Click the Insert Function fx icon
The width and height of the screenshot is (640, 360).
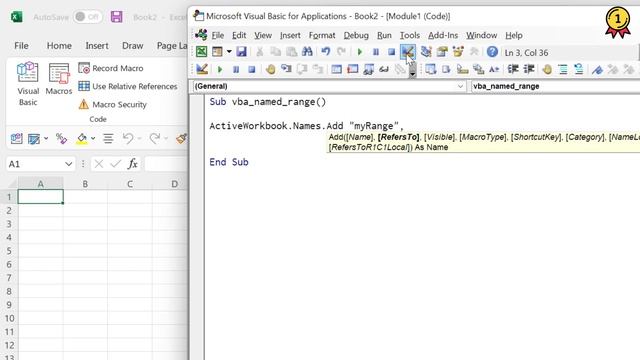click(132, 164)
